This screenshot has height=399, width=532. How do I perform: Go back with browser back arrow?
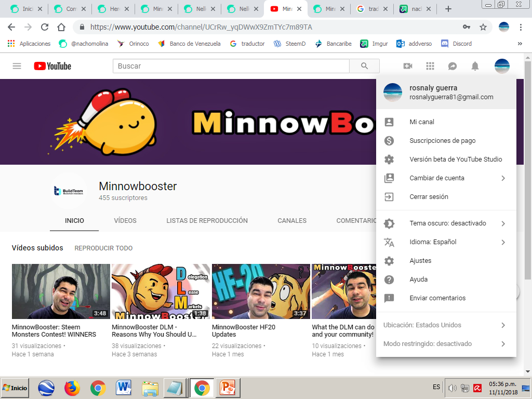[11, 27]
